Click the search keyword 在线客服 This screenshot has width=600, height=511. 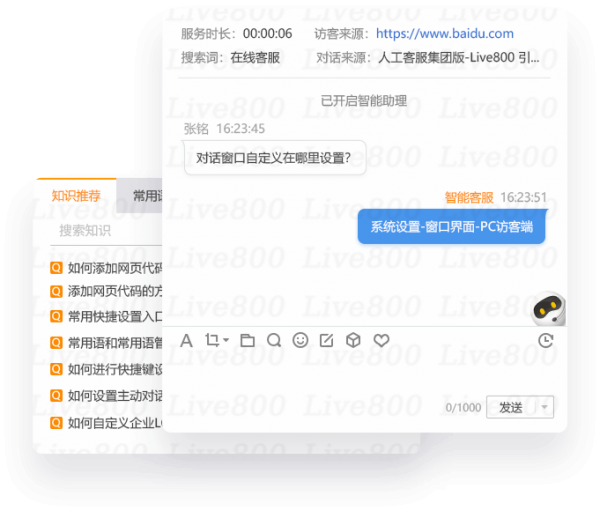point(255,58)
